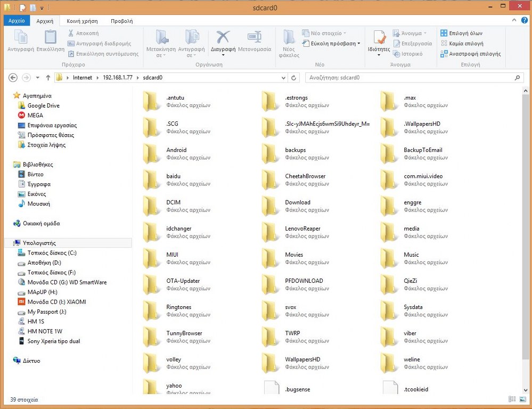
Task: Expand the Easy access (Εύκολη πρόσβαση) dropdown
Action: tap(331, 44)
